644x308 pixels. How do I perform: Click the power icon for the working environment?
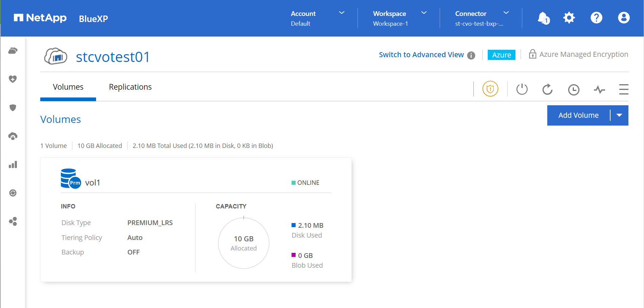click(522, 89)
